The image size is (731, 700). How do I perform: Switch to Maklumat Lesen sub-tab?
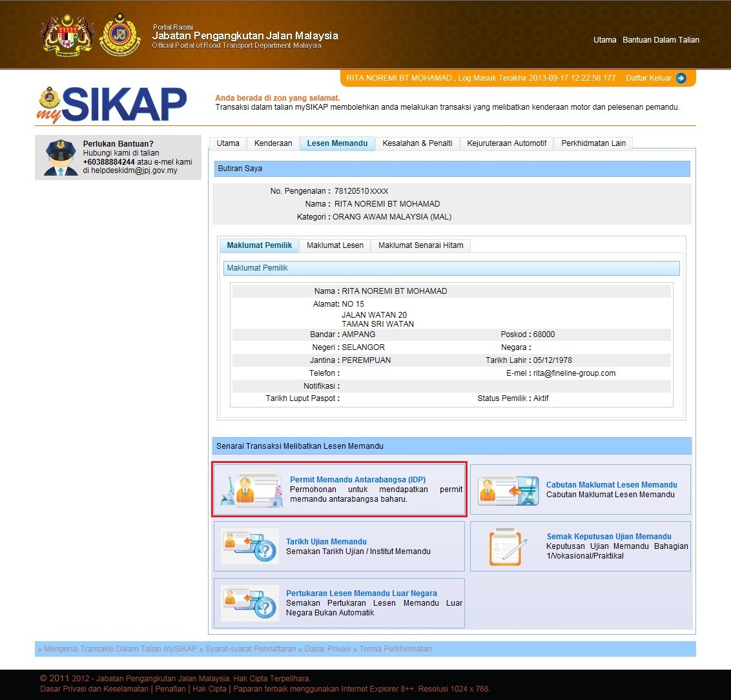coord(335,245)
